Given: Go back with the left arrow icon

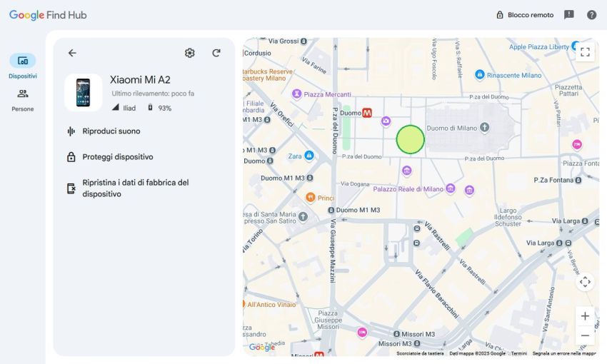Looking at the screenshot, I should 72,53.
